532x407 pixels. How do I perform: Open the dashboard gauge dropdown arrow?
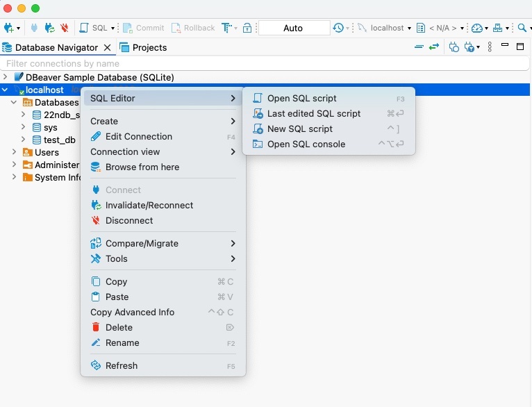point(486,28)
